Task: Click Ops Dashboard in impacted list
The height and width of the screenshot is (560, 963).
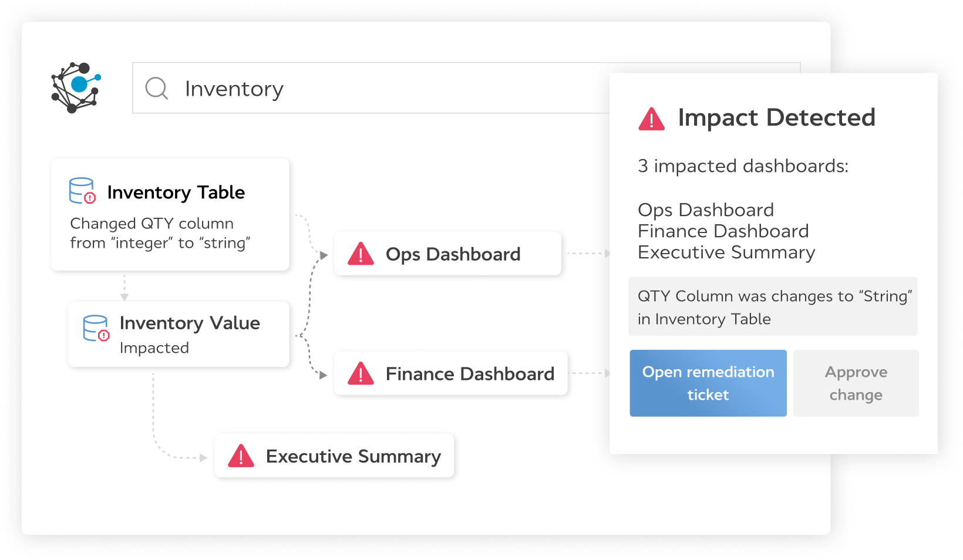Action: tap(705, 210)
